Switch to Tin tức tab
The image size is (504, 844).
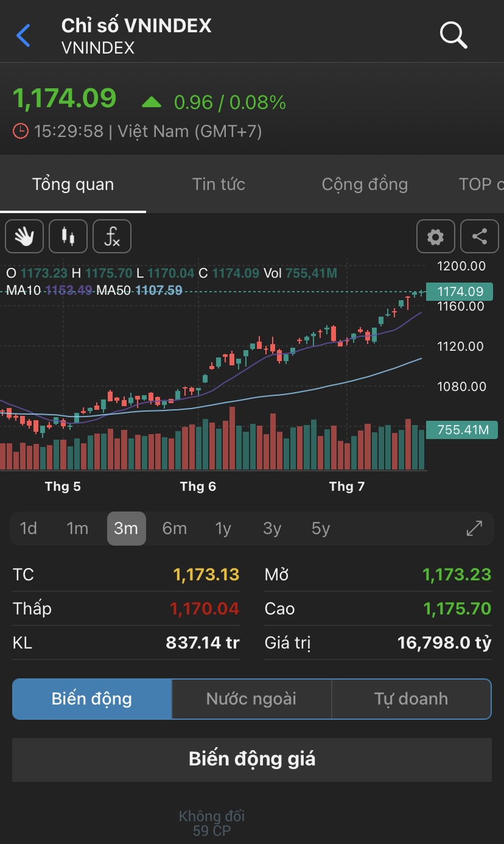coord(219,185)
